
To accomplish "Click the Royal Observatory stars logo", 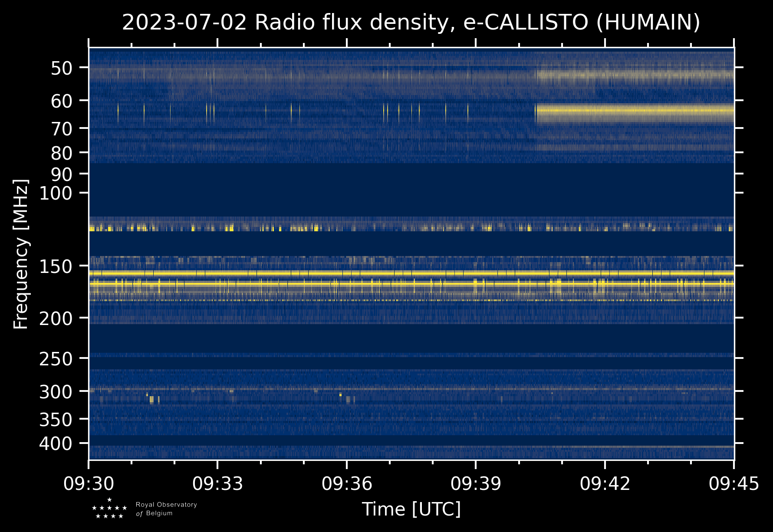I will point(109,509).
